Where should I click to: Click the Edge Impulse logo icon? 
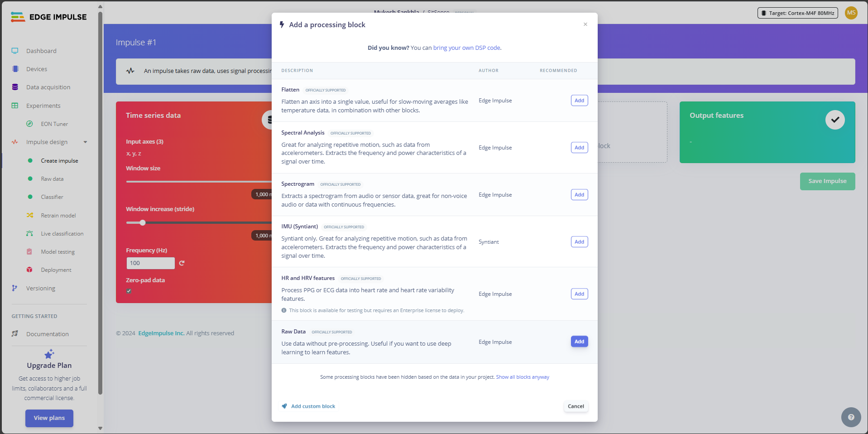[x=18, y=17]
